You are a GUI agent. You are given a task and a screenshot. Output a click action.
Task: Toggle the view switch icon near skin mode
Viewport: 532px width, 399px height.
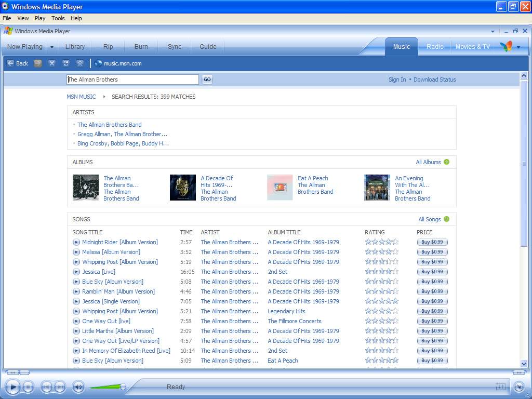pyautogui.click(x=500, y=387)
